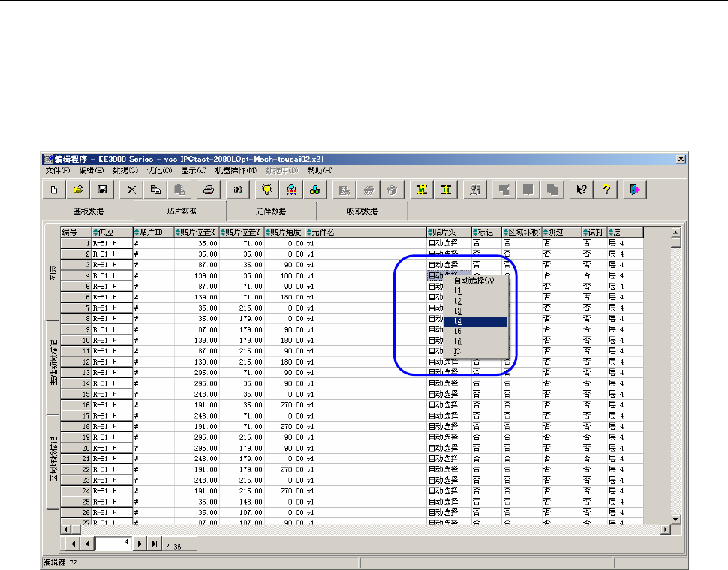Sort by the 贴片角度 column header

[x=285, y=232]
